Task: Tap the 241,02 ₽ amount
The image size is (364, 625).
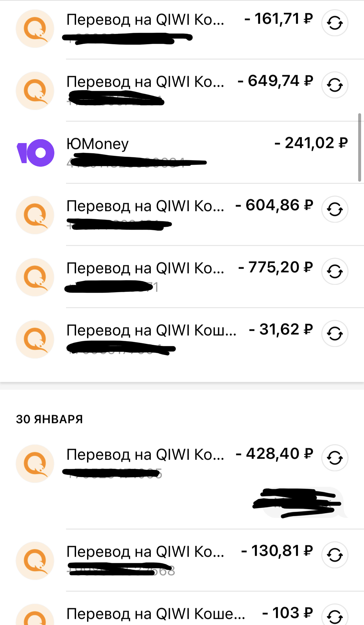Action: coord(311,143)
